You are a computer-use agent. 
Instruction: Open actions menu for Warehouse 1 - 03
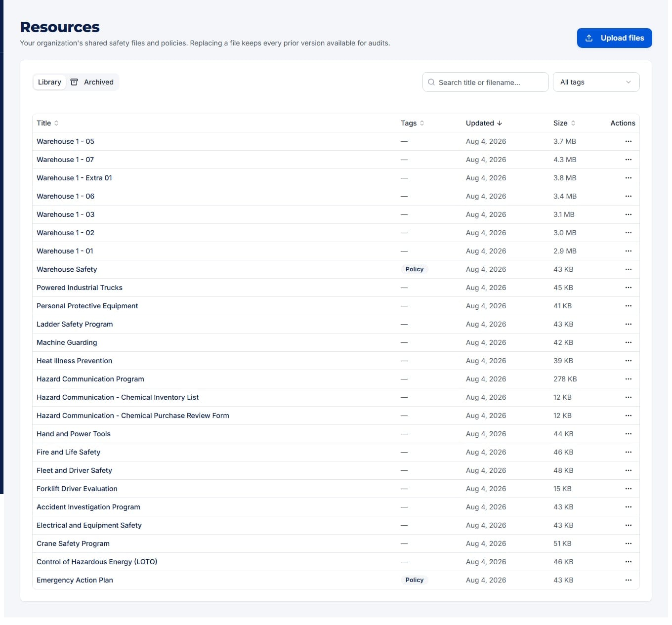point(628,214)
